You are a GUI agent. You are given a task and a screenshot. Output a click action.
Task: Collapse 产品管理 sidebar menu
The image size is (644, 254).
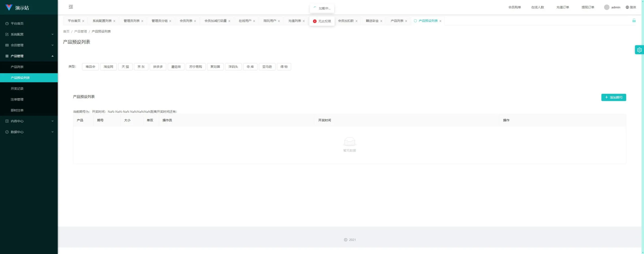29,56
